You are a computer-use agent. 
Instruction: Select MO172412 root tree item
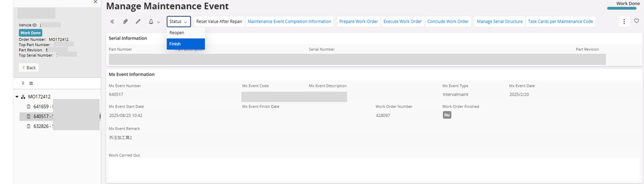pyautogui.click(x=39, y=97)
